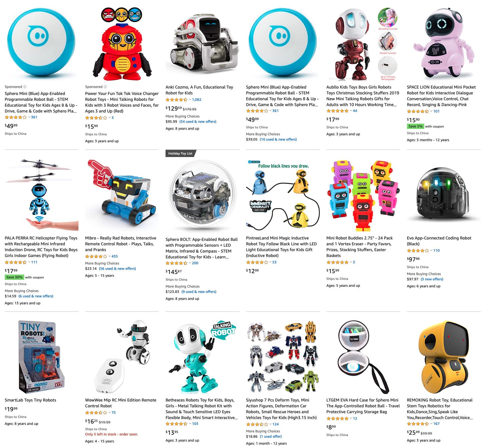Screen dimensions: 481x448
Task: Click the Sponsored info icon on Tok Tok robot
Action: click(105, 87)
